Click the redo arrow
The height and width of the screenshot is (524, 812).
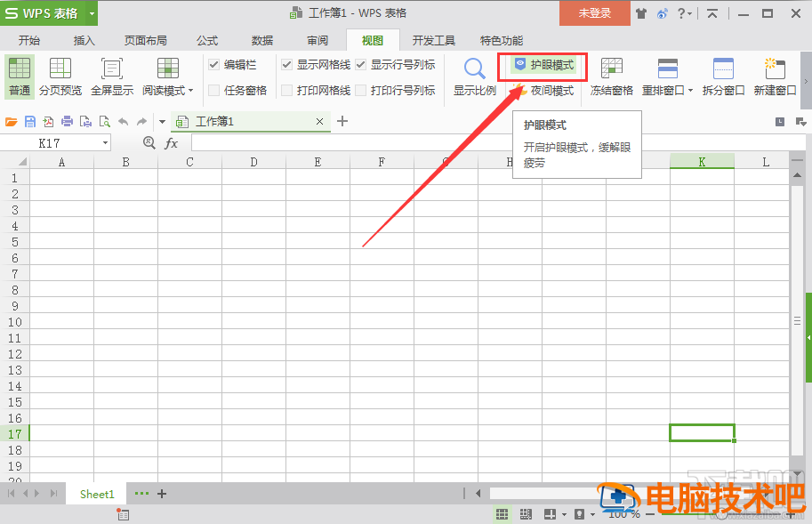(141, 122)
